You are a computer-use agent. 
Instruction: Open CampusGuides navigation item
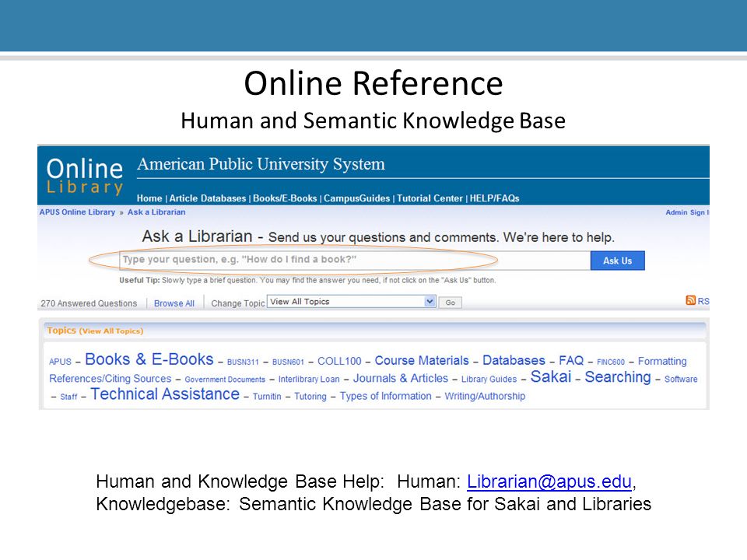point(357,198)
